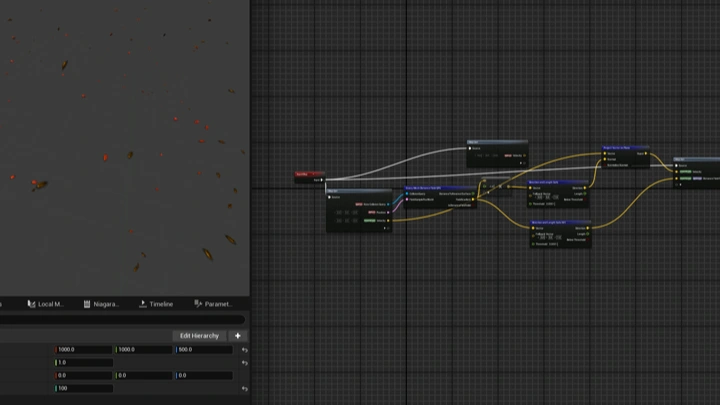The height and width of the screenshot is (405, 720).
Task: Select the lowest blue-header node in graph
Action: click(560, 223)
